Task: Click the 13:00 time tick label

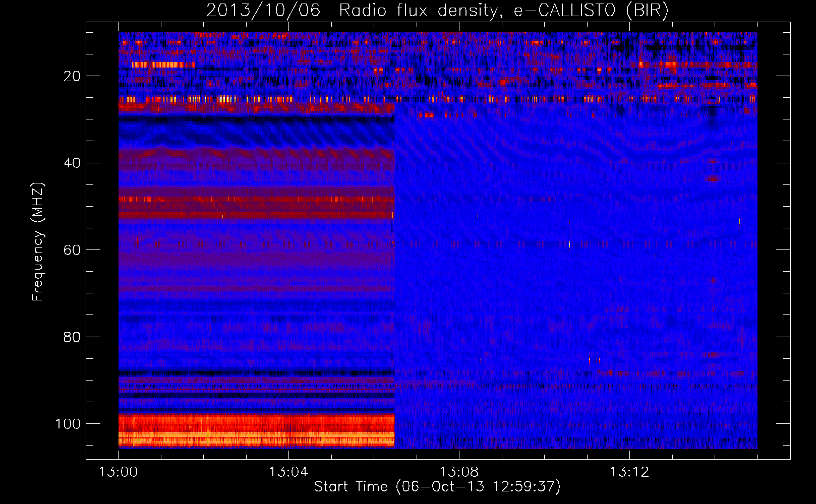Action: pos(119,472)
